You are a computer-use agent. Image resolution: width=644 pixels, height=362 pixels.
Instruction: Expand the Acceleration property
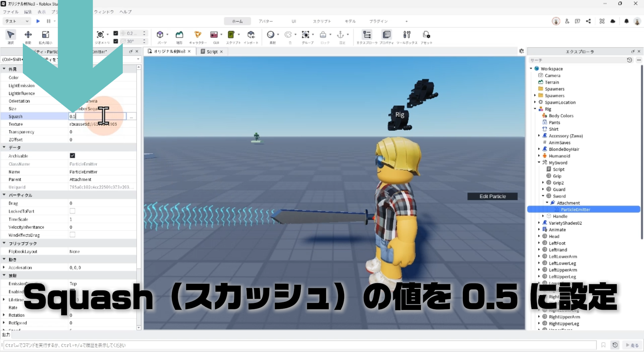pos(4,267)
